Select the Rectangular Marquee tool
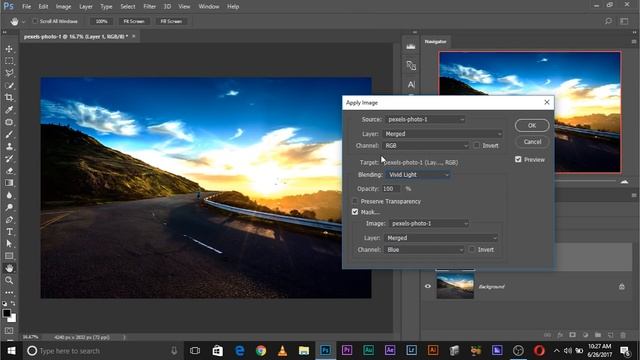This screenshot has height=360, width=640. pyautogui.click(x=9, y=61)
